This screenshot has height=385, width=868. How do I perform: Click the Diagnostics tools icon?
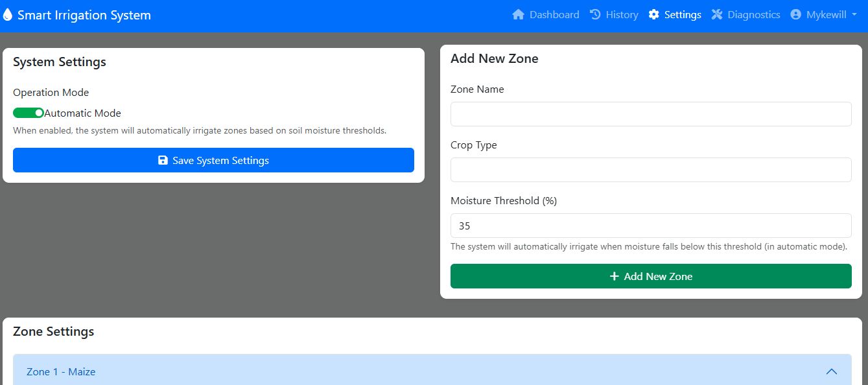pos(716,14)
